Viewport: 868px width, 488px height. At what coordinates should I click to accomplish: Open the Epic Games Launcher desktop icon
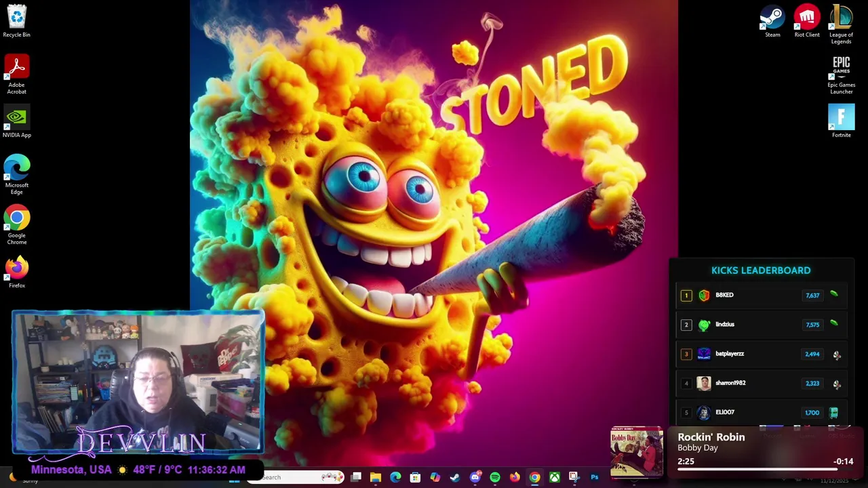click(841, 75)
